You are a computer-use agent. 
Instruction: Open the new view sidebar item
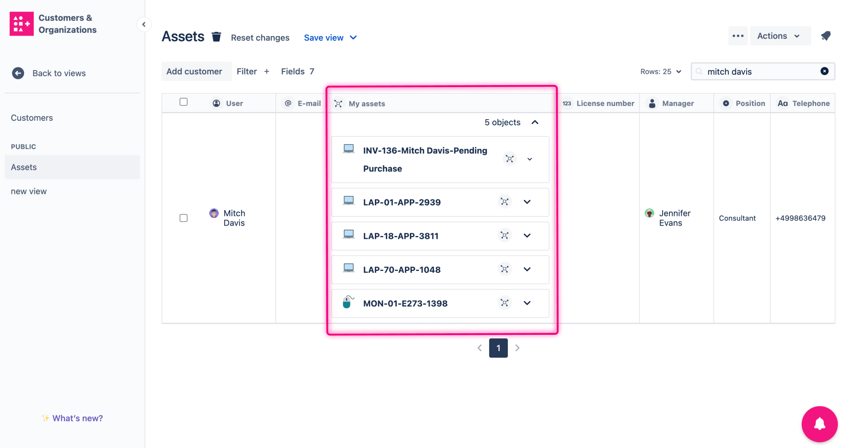click(29, 191)
